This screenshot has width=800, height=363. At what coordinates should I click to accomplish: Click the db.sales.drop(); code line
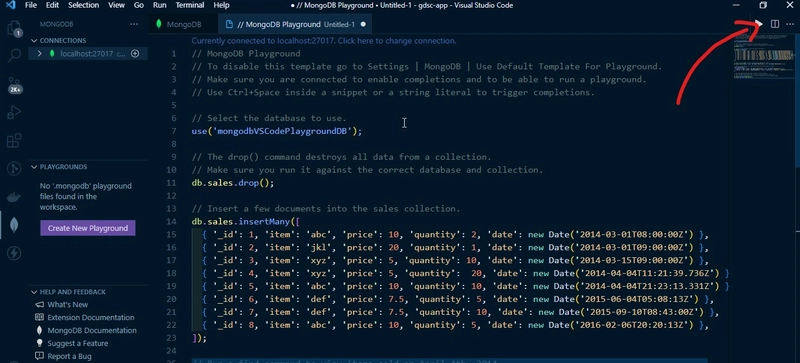coord(233,183)
